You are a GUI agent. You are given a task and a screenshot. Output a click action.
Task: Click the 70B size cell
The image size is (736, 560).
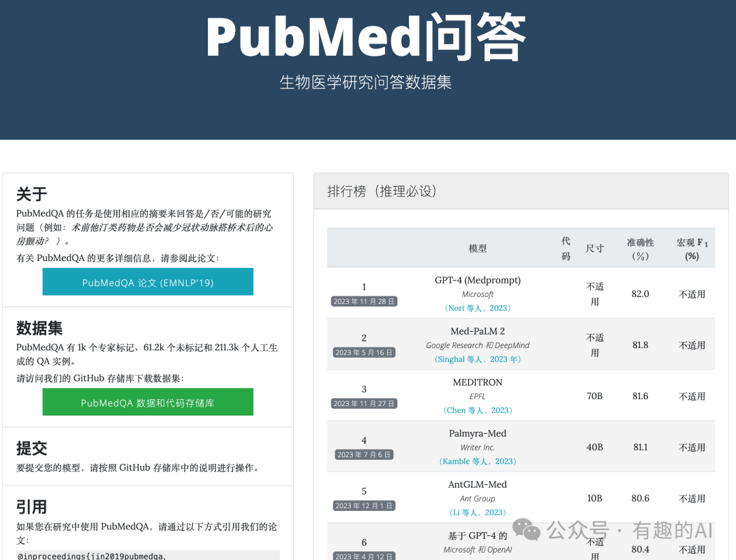pyautogui.click(x=595, y=396)
